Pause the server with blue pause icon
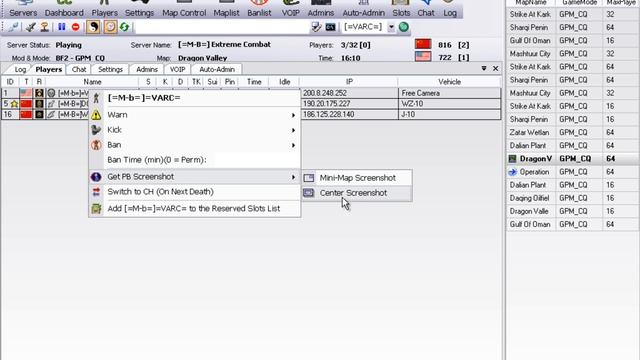This screenshot has height=360, width=640. point(62,27)
